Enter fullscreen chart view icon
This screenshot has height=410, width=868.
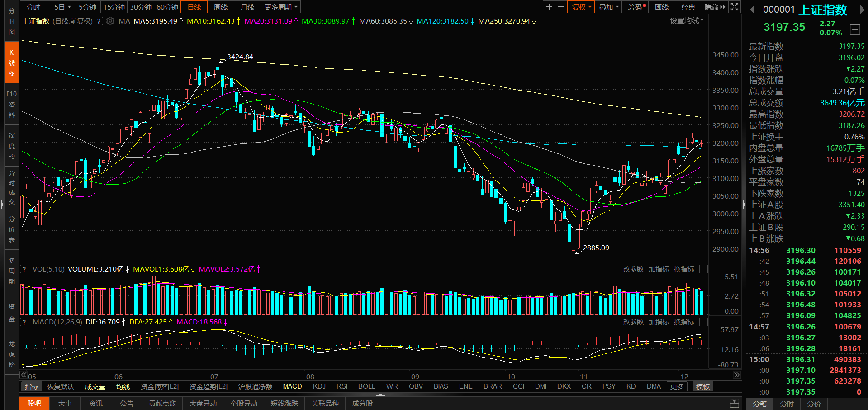[735, 7]
